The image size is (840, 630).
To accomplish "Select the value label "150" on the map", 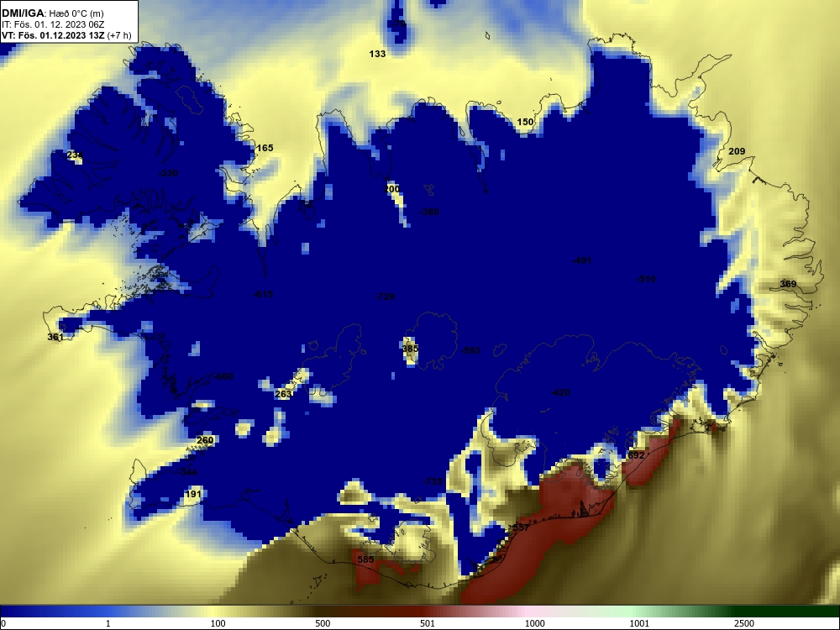I will point(525,122).
